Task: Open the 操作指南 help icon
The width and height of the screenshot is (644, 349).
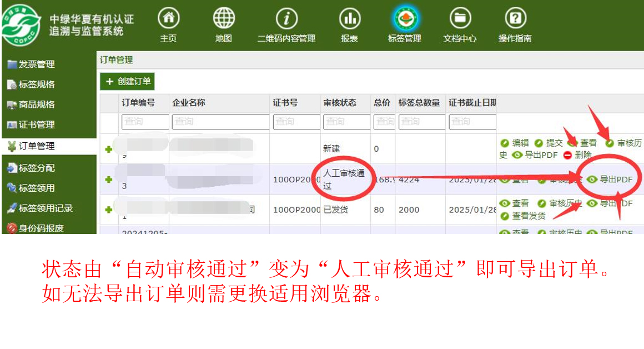Action: click(x=515, y=19)
